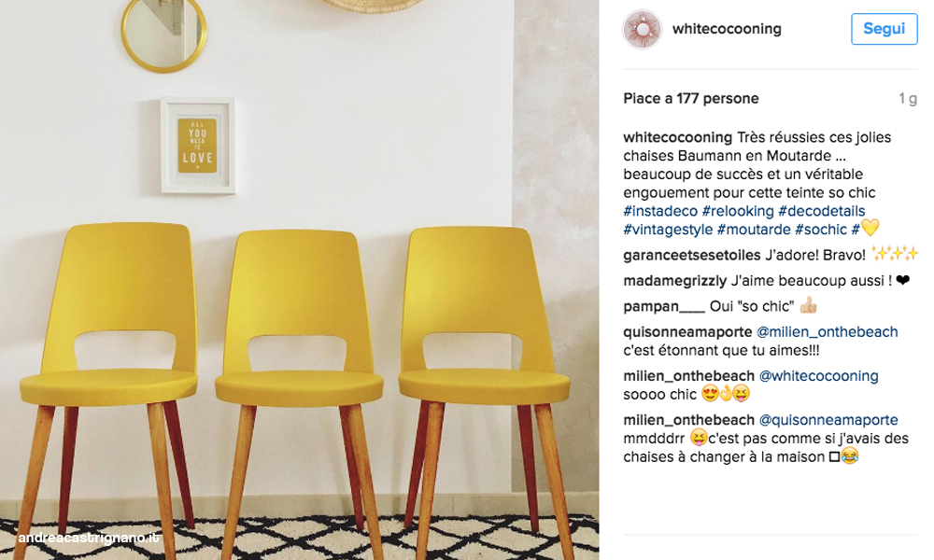
Task: Open whitecocooning username in the post header
Action: [727, 29]
